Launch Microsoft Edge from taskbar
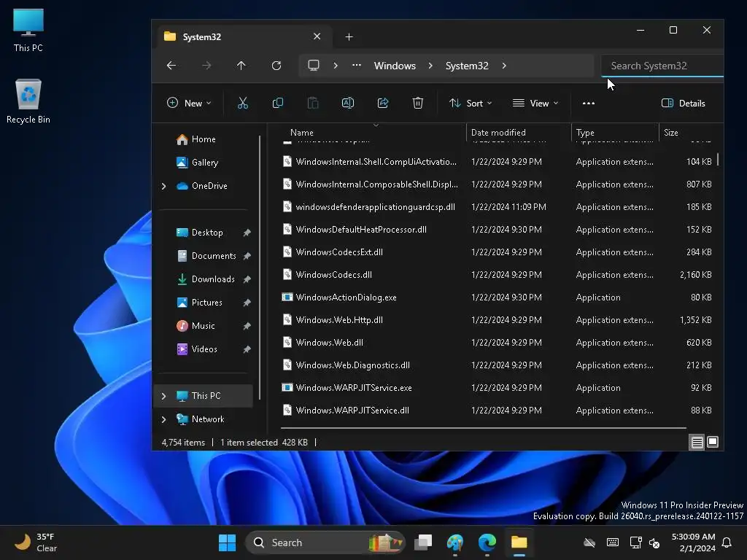The height and width of the screenshot is (560, 747). [x=487, y=542]
